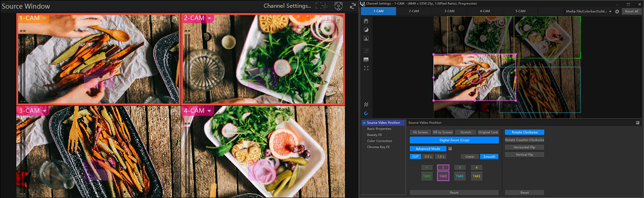Switch to the 2-CAM tab
Image resolution: width=644 pixels, height=198 pixels.
414,11
